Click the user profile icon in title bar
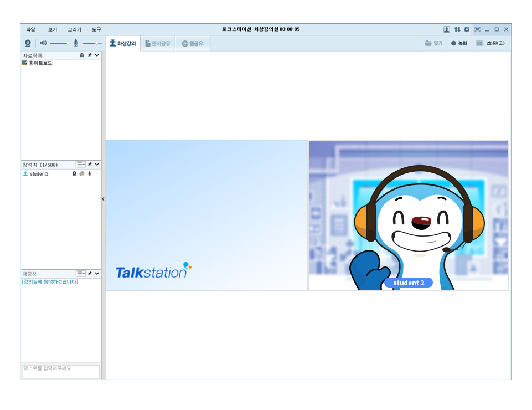 [x=447, y=29]
